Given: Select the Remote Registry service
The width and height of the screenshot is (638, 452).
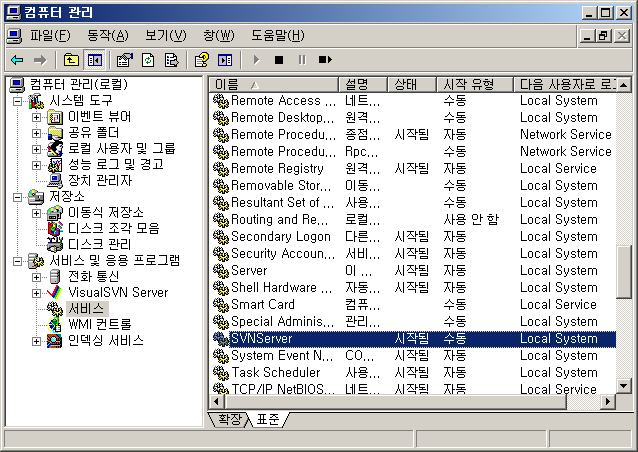Looking at the screenshot, I should (413, 169).
